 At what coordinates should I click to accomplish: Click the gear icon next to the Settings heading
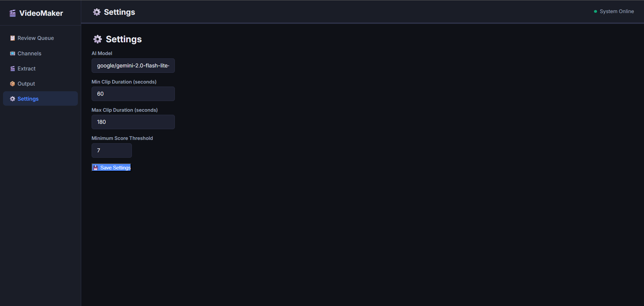click(x=97, y=39)
